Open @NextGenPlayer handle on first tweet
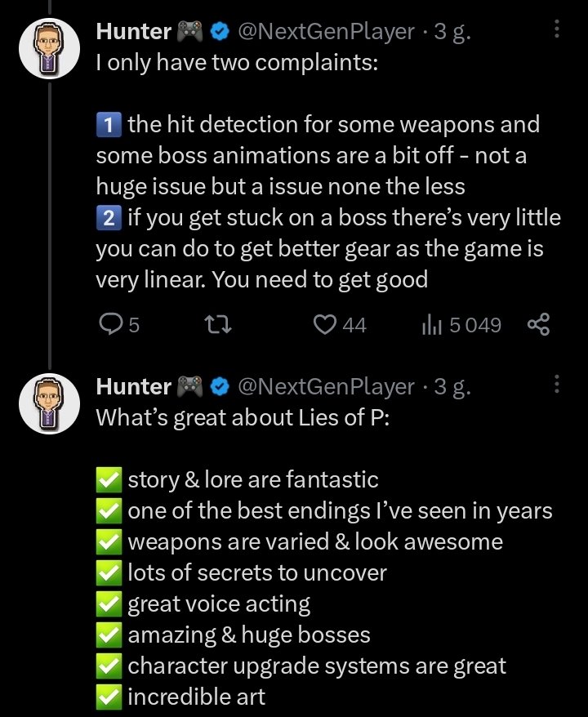This screenshot has height=717, width=588. point(326,32)
